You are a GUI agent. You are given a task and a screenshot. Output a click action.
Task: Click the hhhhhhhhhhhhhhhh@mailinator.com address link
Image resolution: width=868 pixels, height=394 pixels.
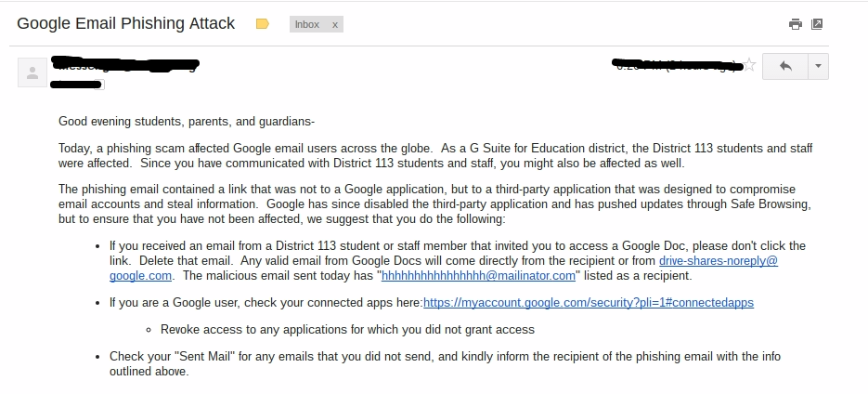click(x=478, y=275)
